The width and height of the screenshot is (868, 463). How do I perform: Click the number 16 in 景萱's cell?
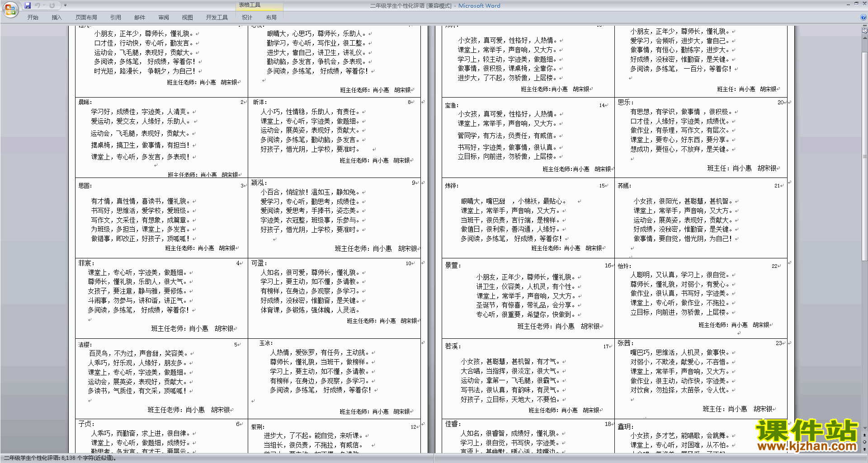(608, 266)
